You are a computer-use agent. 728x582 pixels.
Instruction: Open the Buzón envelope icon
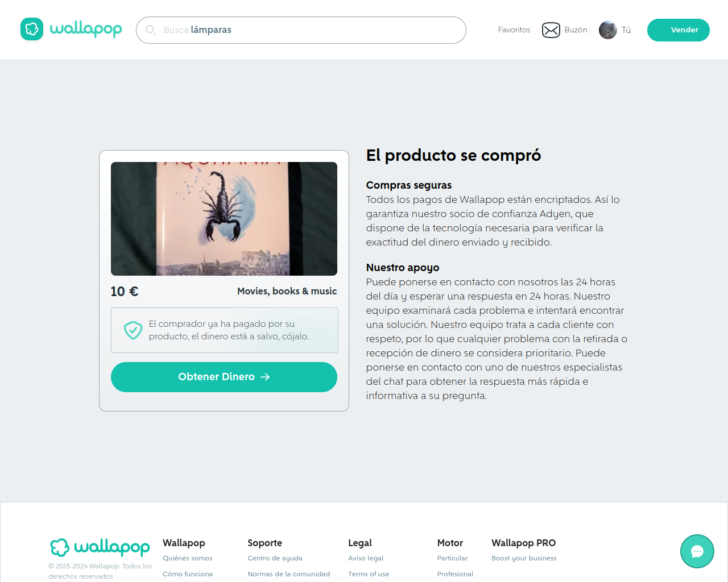point(551,30)
